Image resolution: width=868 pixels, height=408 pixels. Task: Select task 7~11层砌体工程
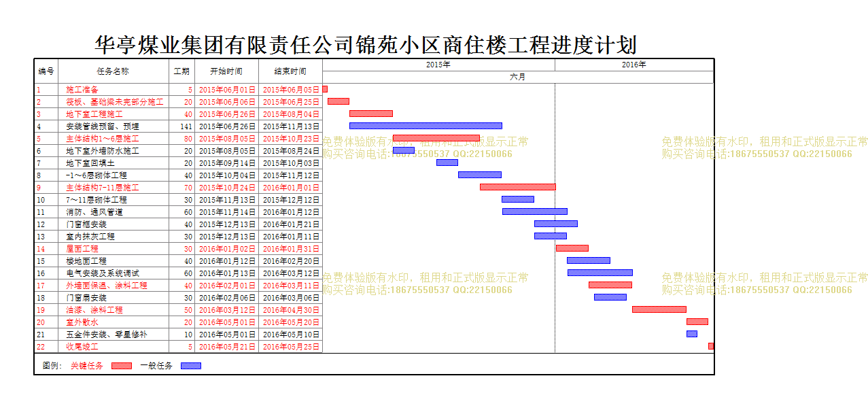pos(97,199)
